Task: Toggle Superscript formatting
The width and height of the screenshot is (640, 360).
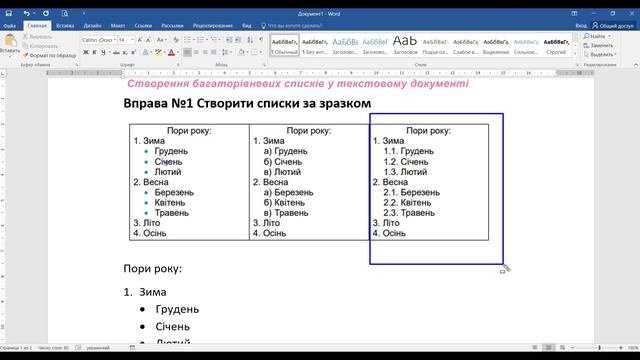Action: click(133, 53)
